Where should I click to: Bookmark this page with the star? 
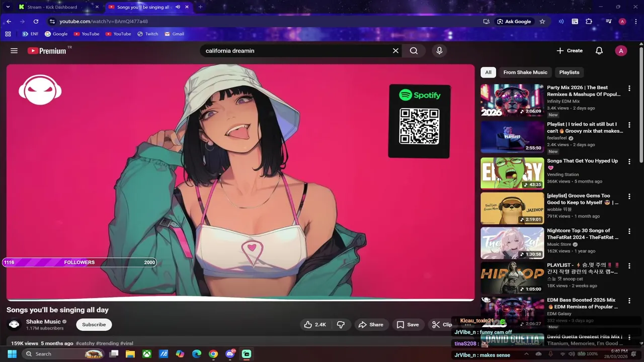[x=542, y=22]
